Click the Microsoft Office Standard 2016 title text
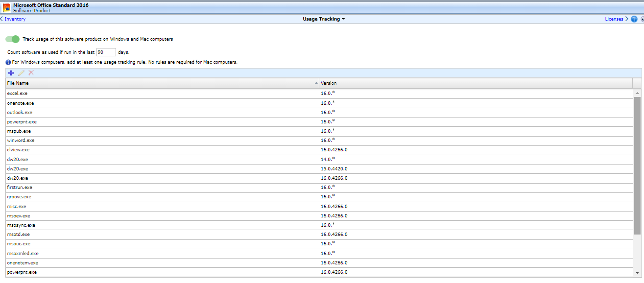This screenshot has height=283, width=644. (51, 5)
